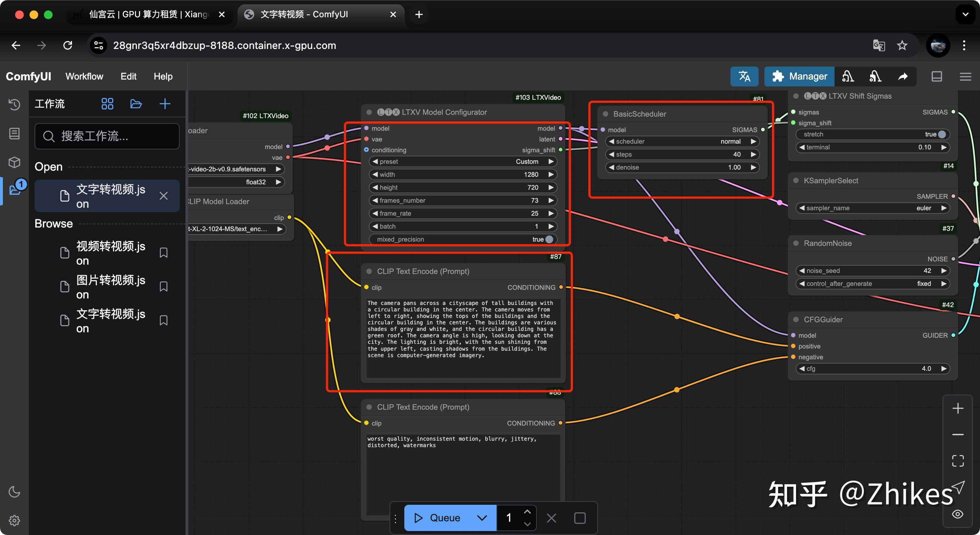Collapse BasicScheduler node via title dot
The image size is (980, 535).
tap(605, 114)
